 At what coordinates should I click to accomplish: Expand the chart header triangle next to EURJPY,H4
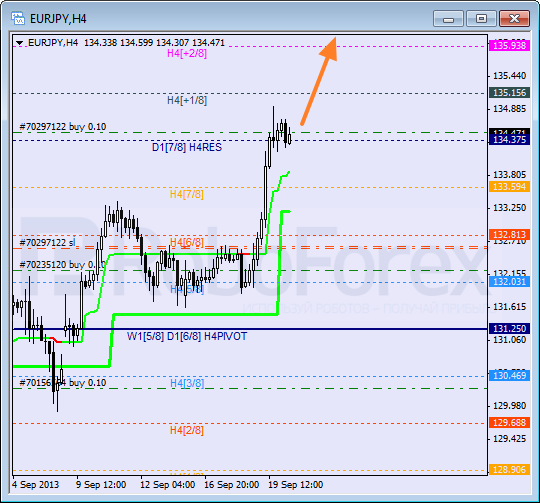point(19,43)
